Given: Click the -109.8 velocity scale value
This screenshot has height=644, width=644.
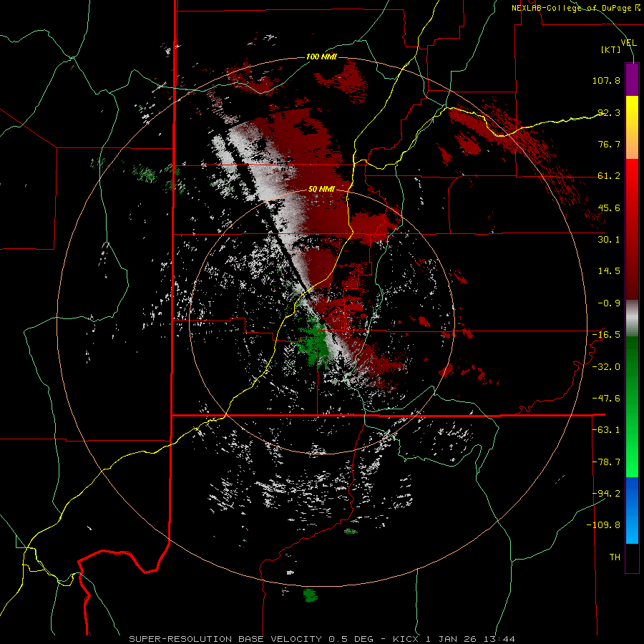Looking at the screenshot, I should (603, 525).
